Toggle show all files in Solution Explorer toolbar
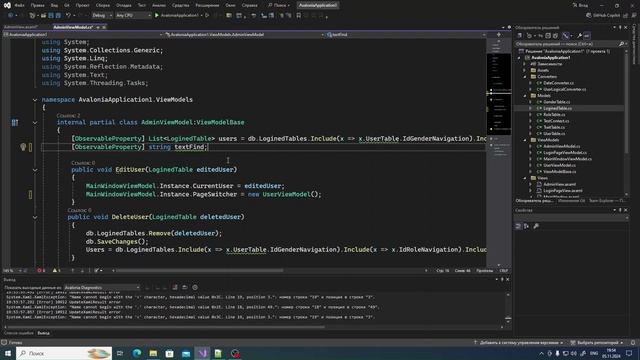The image size is (640, 360). point(556,36)
